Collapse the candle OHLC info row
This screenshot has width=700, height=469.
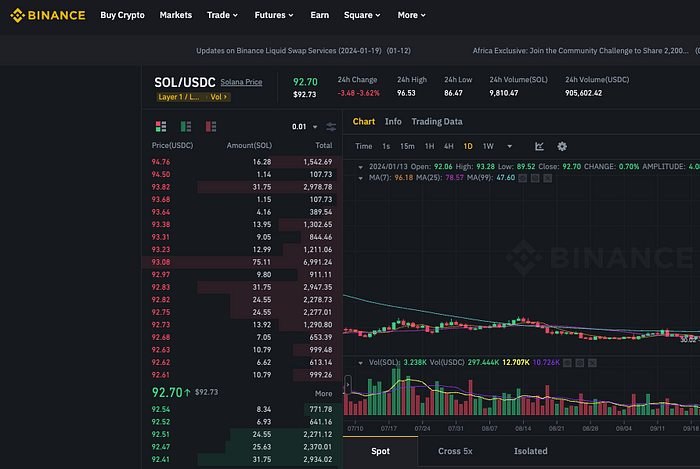pyautogui.click(x=360, y=167)
